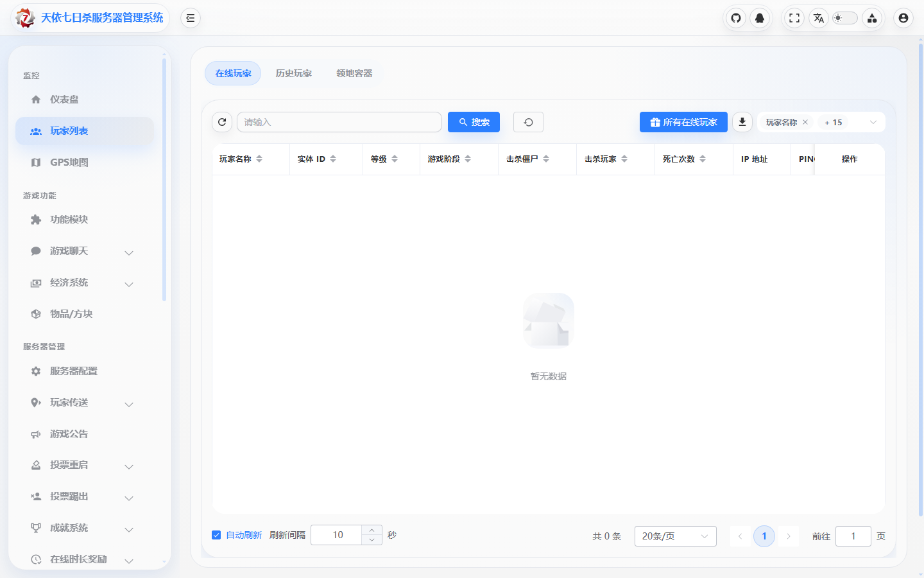Open GPS地图 from the sidebar
Viewport: 924px width, 578px height.
[x=85, y=162]
